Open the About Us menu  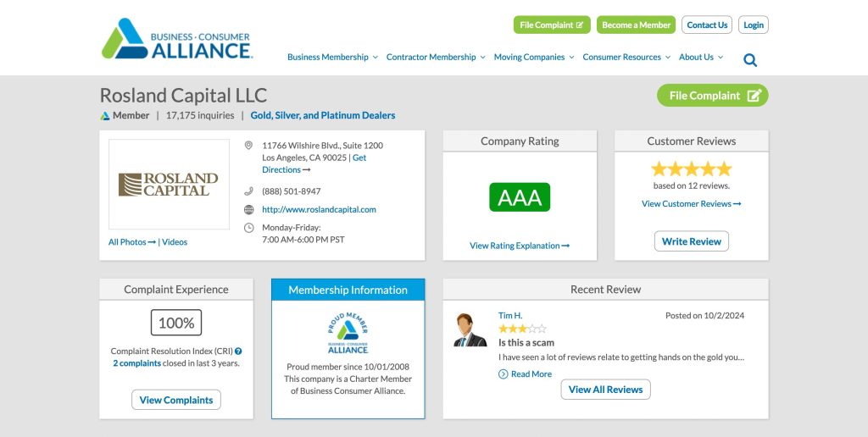click(701, 58)
